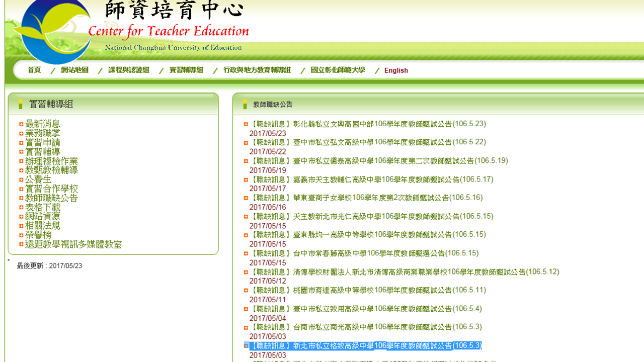Open 行政與地方教育輔導組 in the navigation bar

(x=257, y=70)
